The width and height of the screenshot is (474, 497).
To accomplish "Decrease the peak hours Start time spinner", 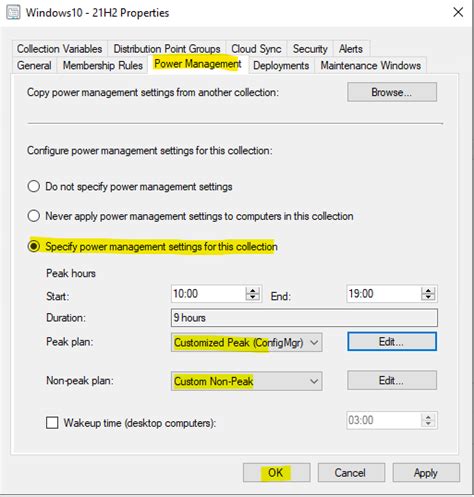I will [253, 298].
